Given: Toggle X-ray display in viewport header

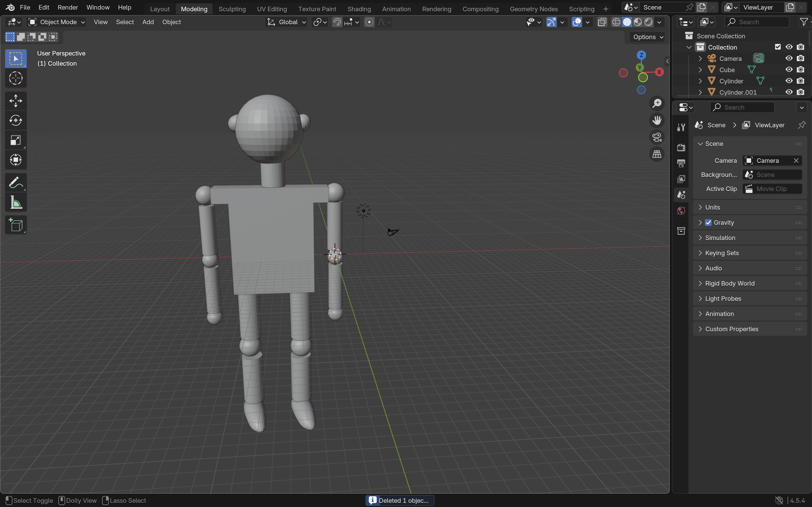Looking at the screenshot, I should [x=602, y=22].
